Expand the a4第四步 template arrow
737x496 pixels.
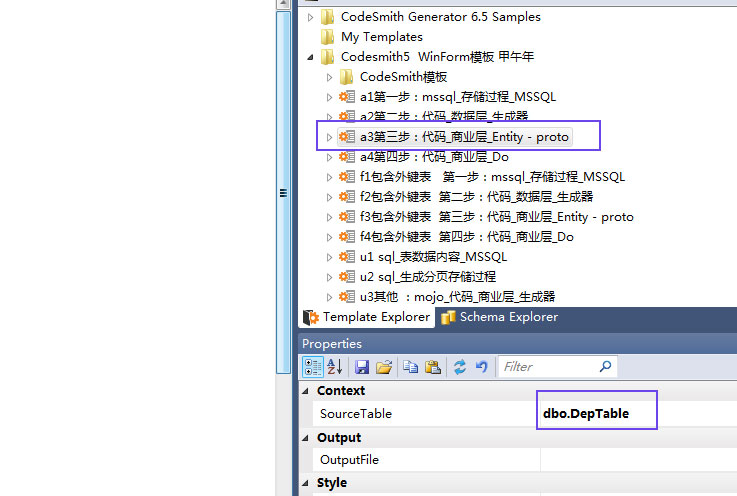[x=329, y=157]
